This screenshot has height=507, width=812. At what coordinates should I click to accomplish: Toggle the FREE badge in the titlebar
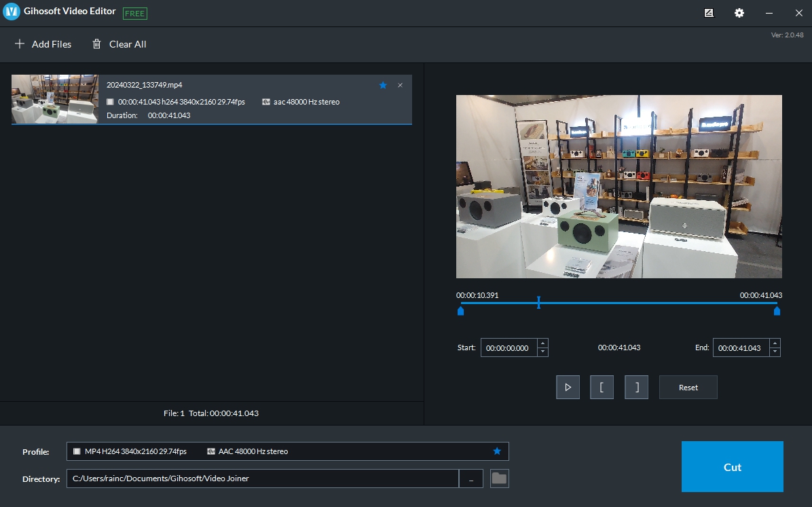pyautogui.click(x=134, y=13)
